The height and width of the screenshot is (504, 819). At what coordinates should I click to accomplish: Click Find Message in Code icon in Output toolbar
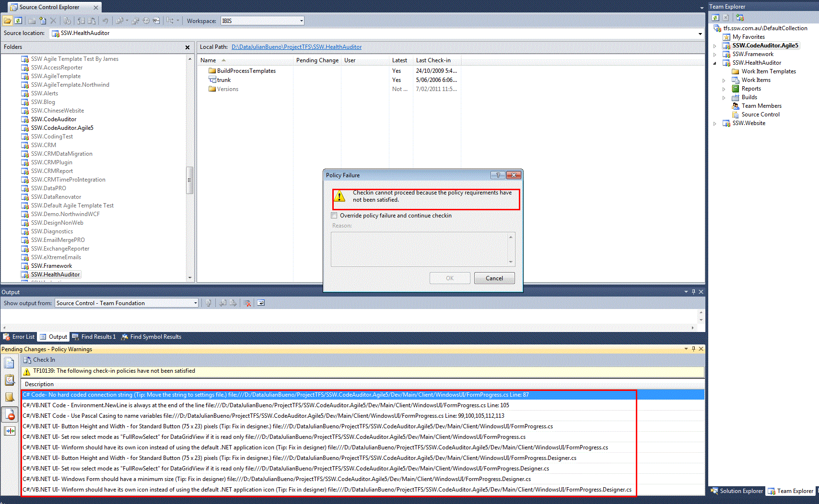click(209, 303)
